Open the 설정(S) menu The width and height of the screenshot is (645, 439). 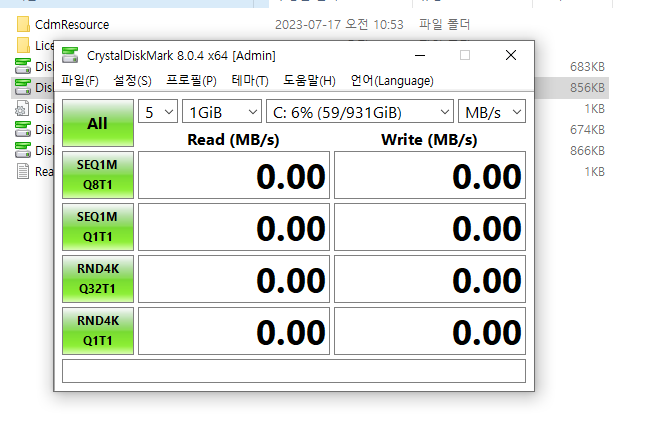132,80
